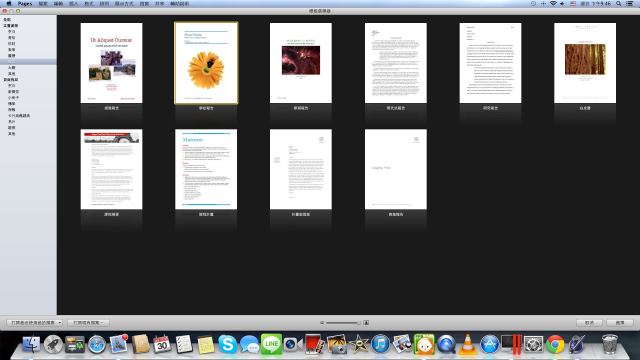Click the open existing file button
This screenshot has width=640, height=360.
88,322
